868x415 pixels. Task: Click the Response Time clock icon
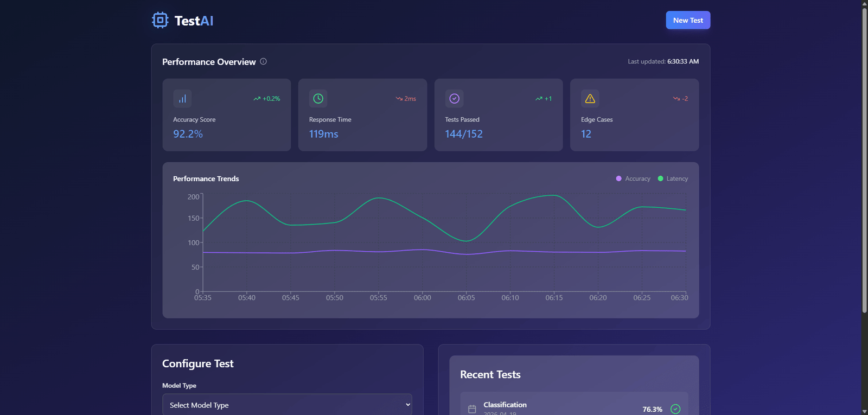318,99
